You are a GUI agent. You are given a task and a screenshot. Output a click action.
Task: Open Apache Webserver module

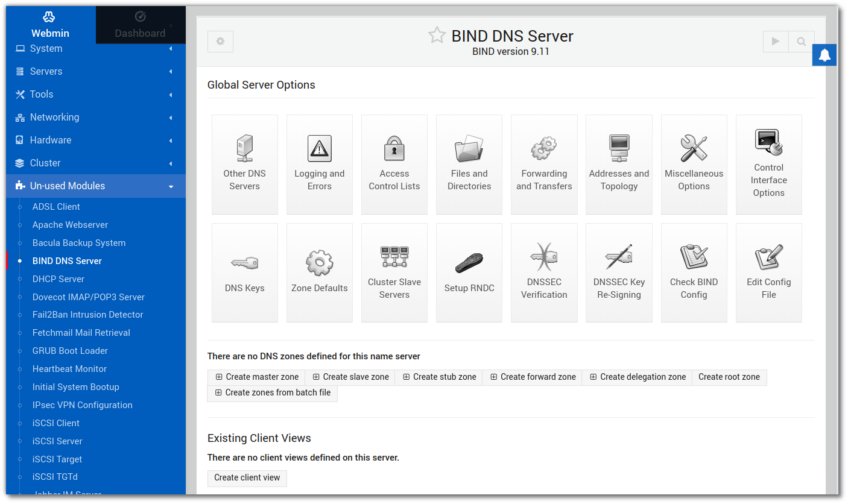(70, 224)
